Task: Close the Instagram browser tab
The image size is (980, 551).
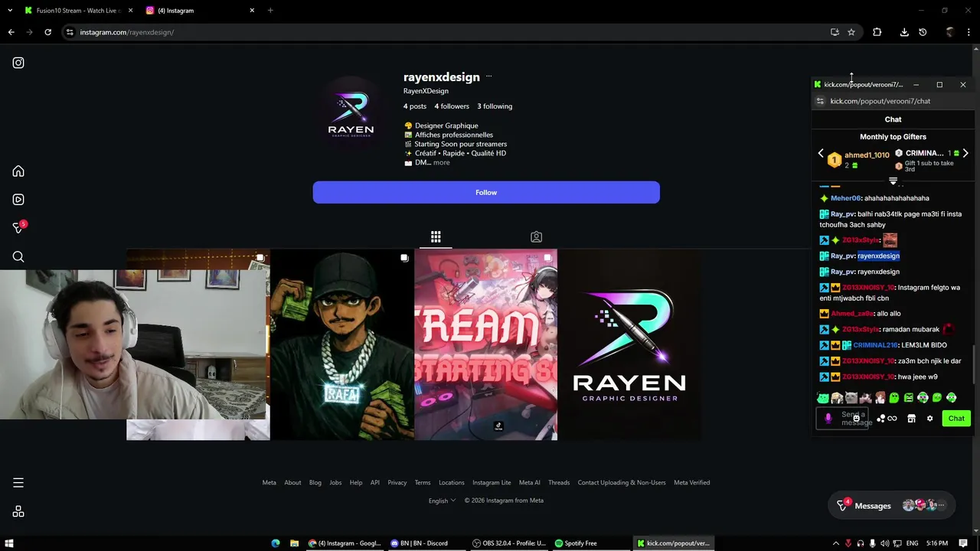Action: tap(252, 11)
